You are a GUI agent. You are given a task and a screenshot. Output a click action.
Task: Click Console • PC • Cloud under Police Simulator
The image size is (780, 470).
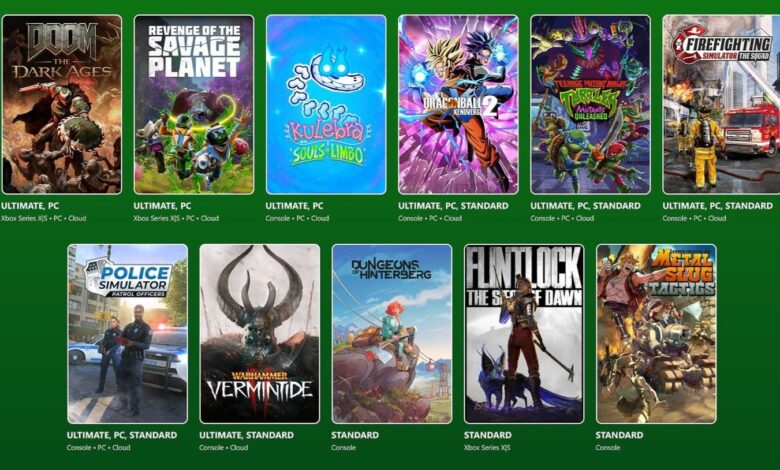[98, 448]
